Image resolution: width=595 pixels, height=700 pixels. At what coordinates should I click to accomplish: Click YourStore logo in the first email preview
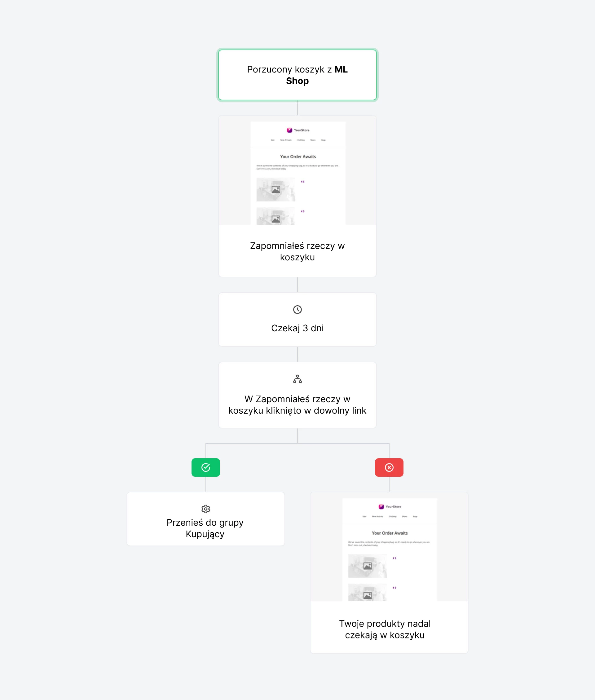[x=298, y=130]
